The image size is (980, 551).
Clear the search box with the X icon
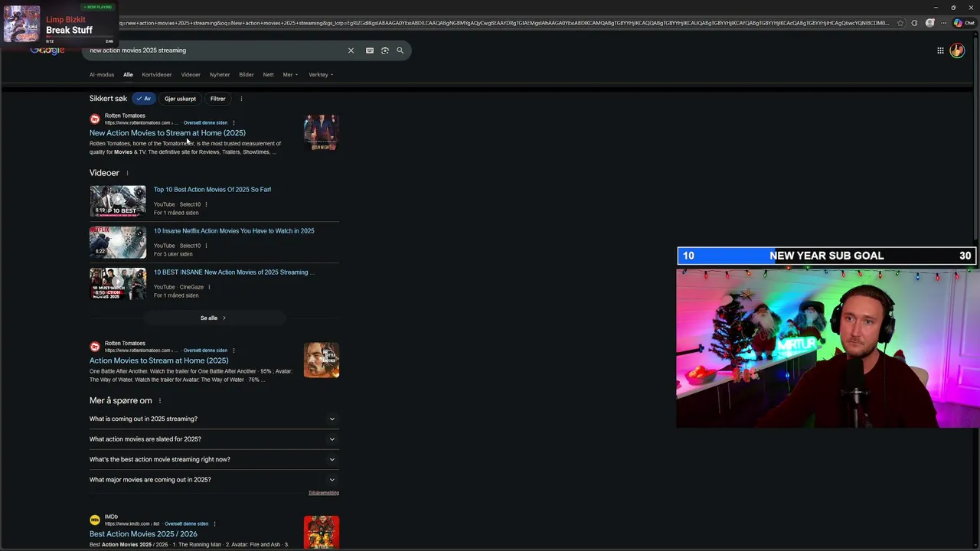pyautogui.click(x=351, y=51)
